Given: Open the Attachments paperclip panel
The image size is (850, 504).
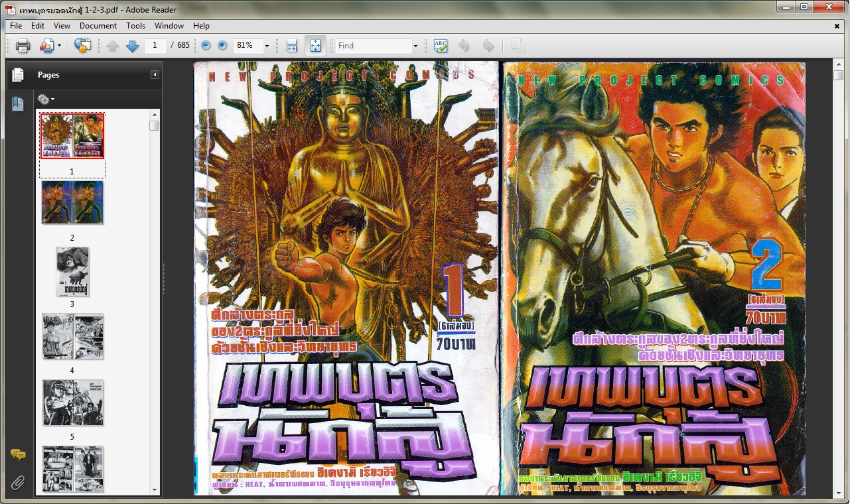Looking at the screenshot, I should pos(18,482).
